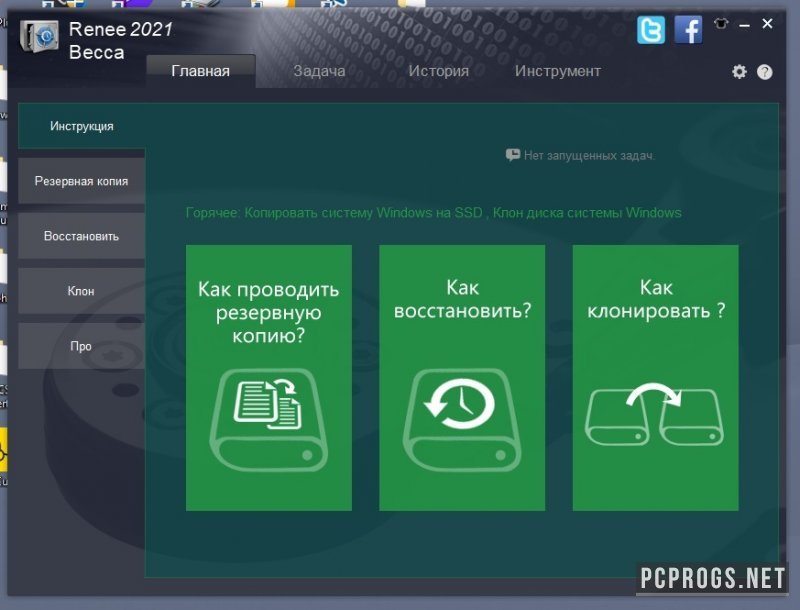Click the Renee Becca safe logo
Image resolution: width=800 pixels, height=610 pixels.
coord(39,36)
